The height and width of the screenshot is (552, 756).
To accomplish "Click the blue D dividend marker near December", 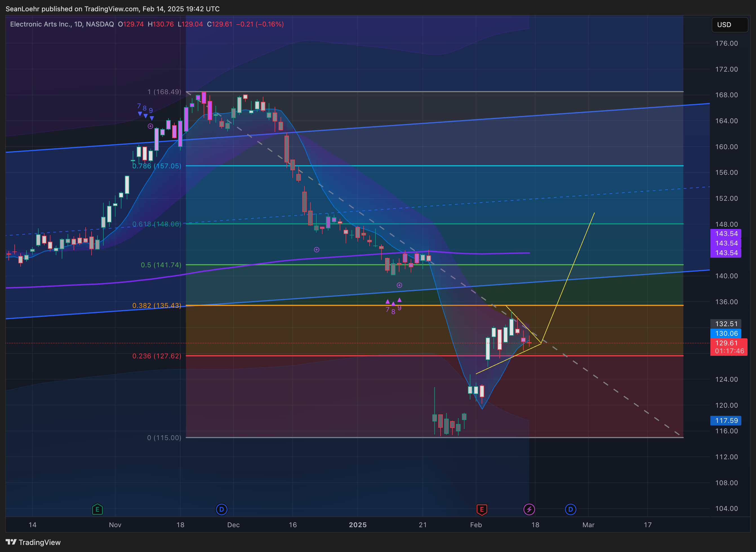I will point(222,509).
